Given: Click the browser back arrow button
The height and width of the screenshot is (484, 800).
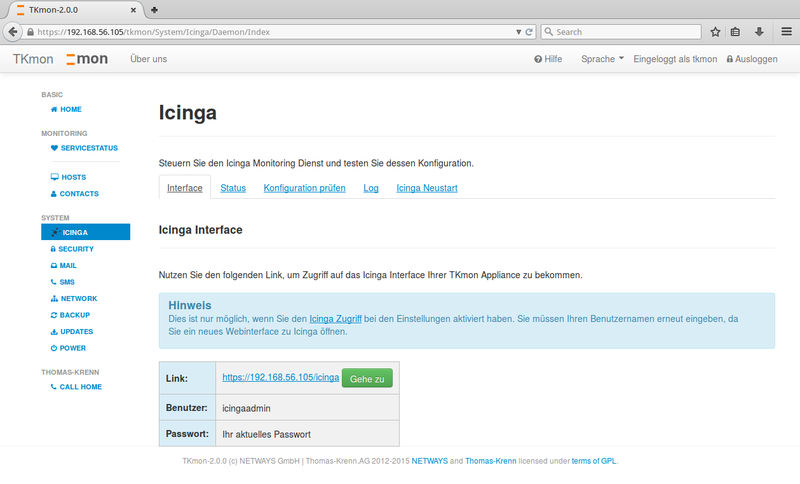Looking at the screenshot, I should (12, 32).
